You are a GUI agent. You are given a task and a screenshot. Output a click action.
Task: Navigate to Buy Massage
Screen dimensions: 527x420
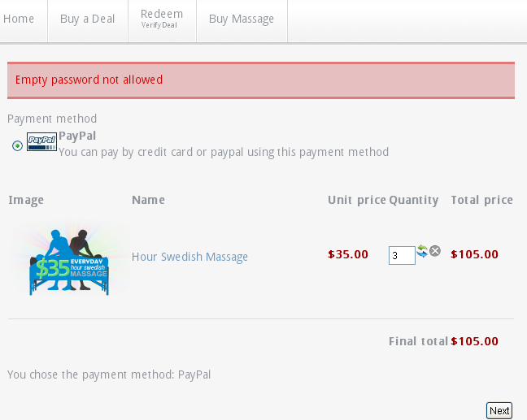[242, 19]
